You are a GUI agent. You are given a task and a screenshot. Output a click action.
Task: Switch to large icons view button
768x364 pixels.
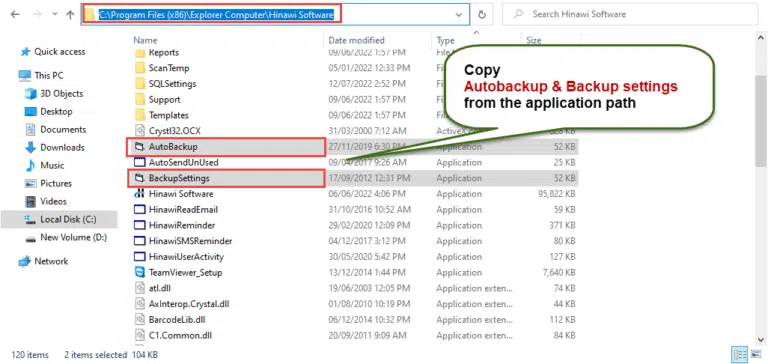[x=755, y=354]
